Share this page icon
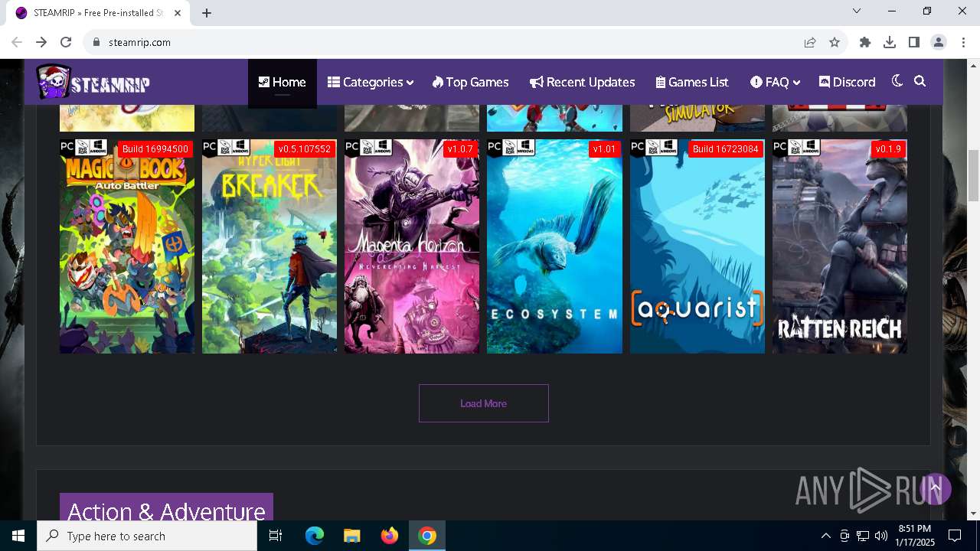 tap(810, 42)
